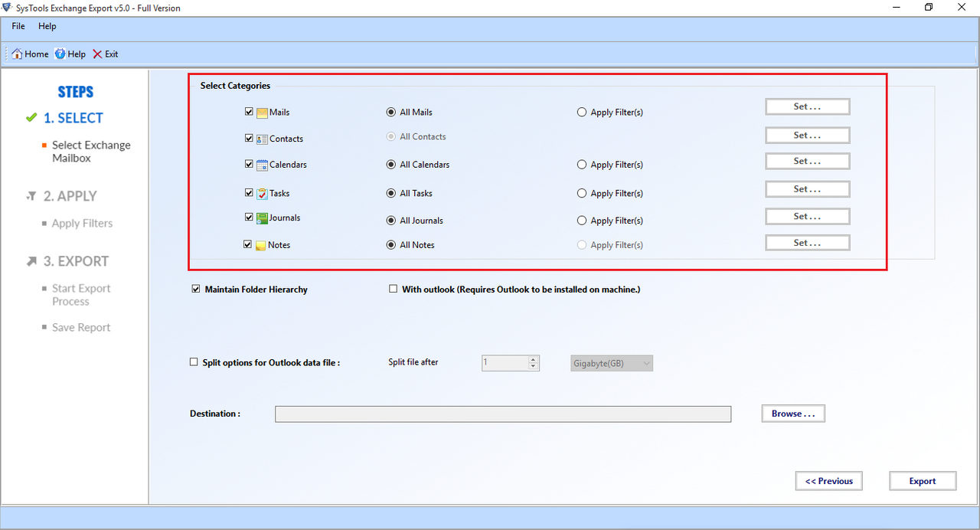
Task: Select Apply Filter(s) for Calendars
Action: (582, 165)
